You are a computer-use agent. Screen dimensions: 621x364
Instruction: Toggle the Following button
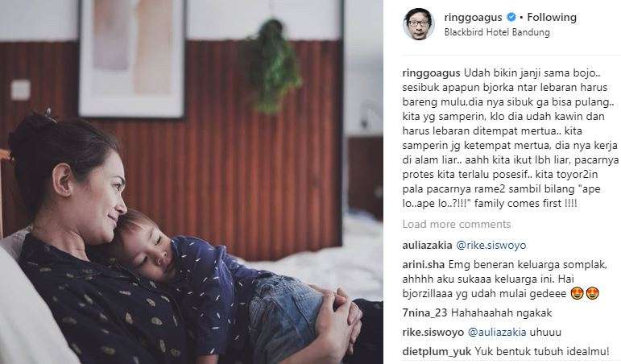pyautogui.click(x=552, y=17)
